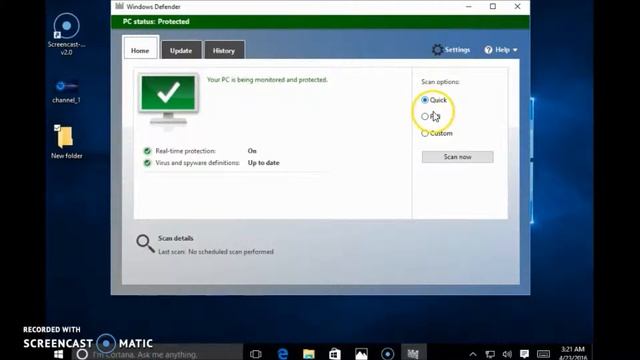Open the Help dropdown menu
This screenshot has height=360, width=640.
pyautogui.click(x=501, y=50)
